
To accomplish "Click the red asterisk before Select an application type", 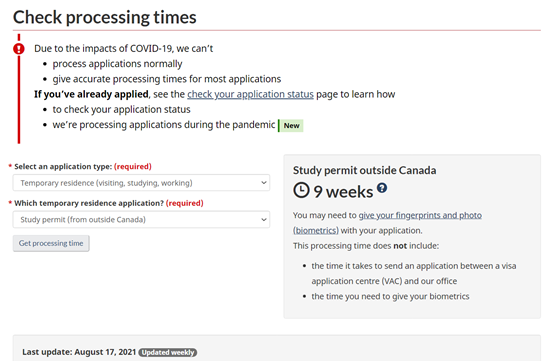I will pos(10,166).
